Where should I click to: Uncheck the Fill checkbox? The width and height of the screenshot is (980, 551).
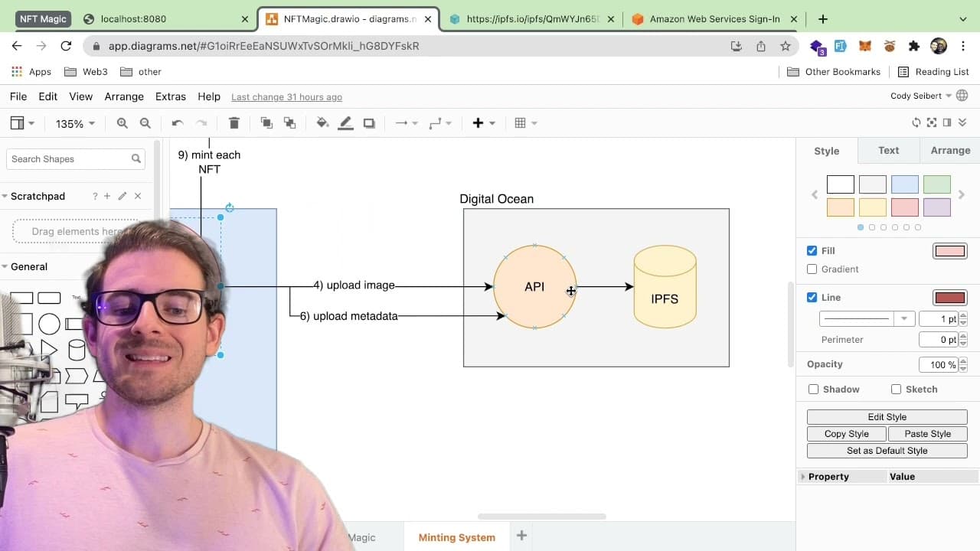[x=812, y=251]
